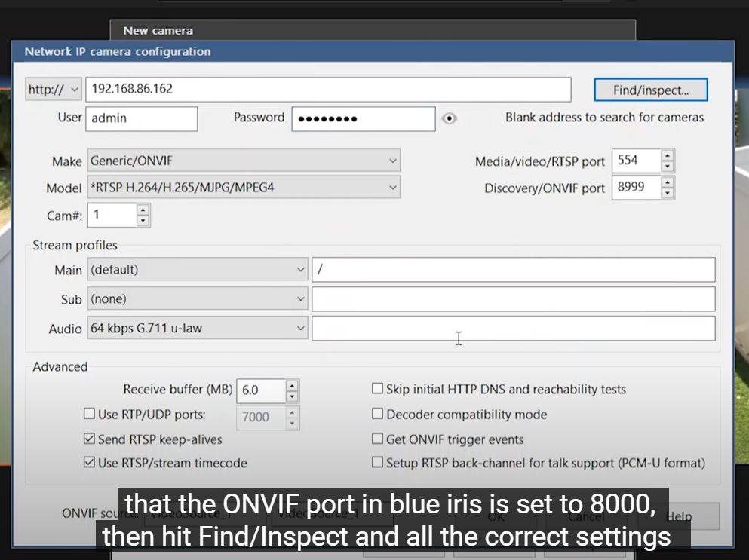749x560 pixels.
Task: Disable Use RTSP/stream timecode option
Action: (x=89, y=463)
